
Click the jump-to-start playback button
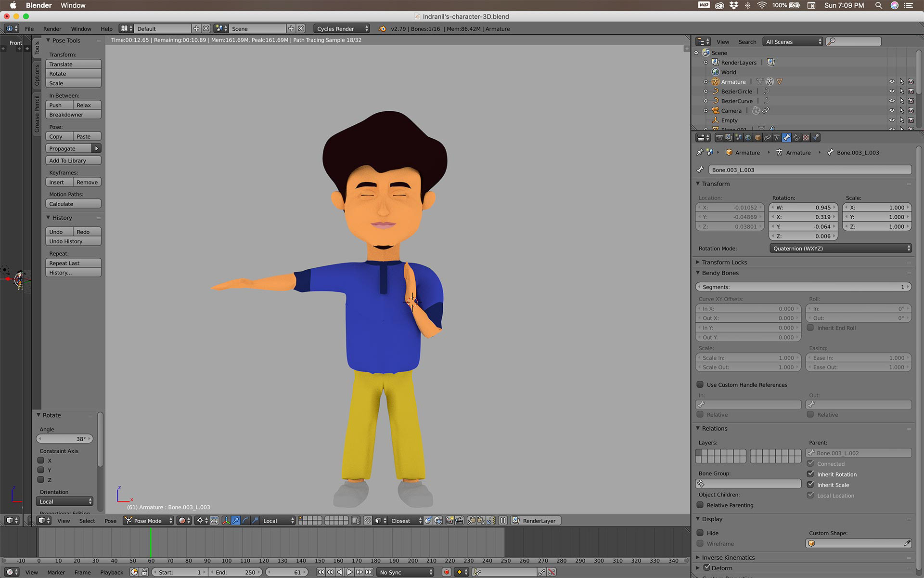click(x=321, y=572)
